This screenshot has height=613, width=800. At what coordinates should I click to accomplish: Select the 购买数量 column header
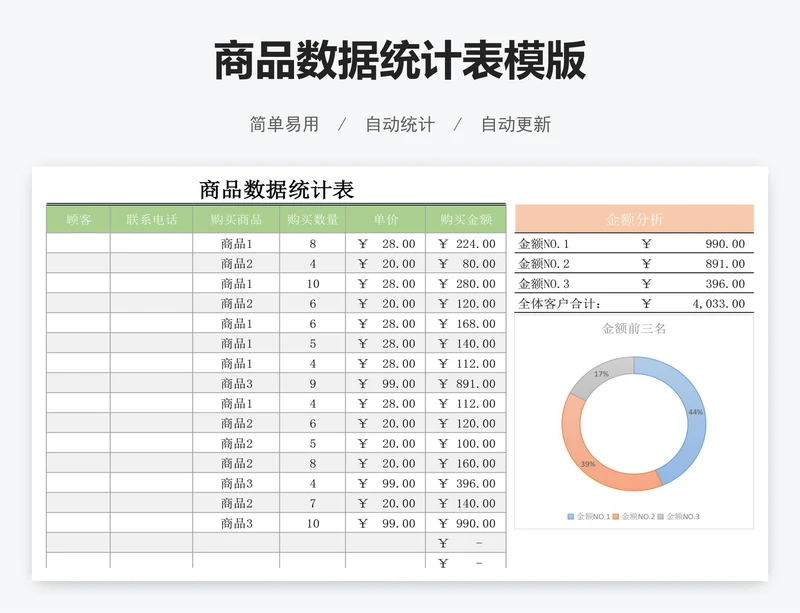click(312, 219)
